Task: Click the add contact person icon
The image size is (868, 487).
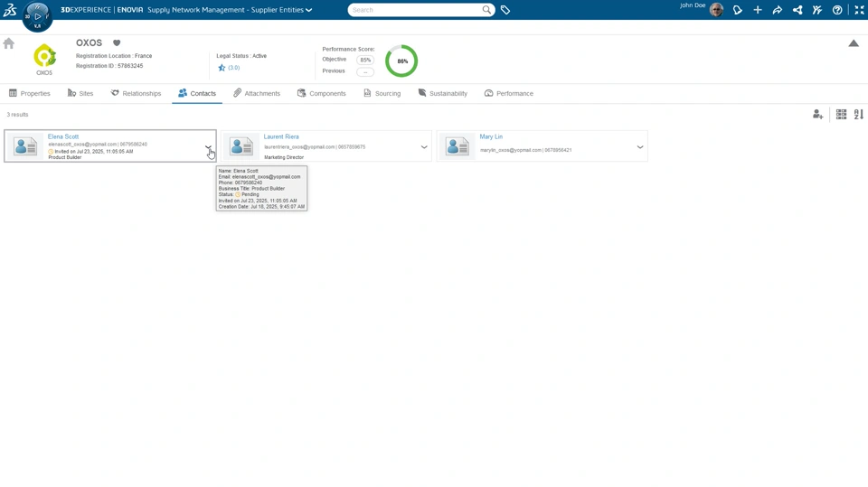Action: 817,115
